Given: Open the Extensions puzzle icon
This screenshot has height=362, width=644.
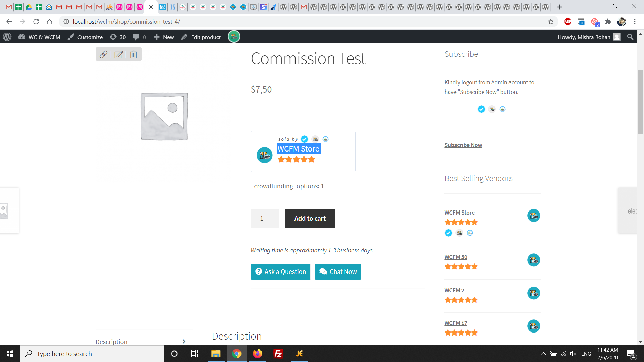Looking at the screenshot, I should tap(608, 22).
